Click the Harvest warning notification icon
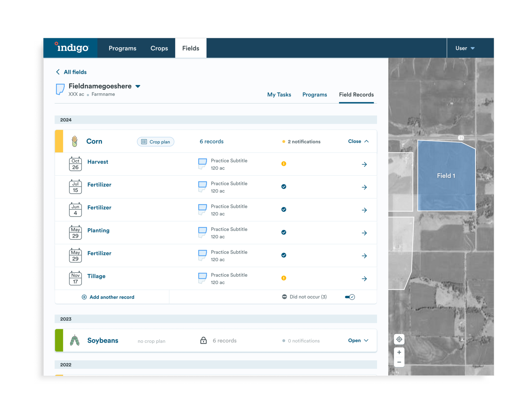 [284, 164]
